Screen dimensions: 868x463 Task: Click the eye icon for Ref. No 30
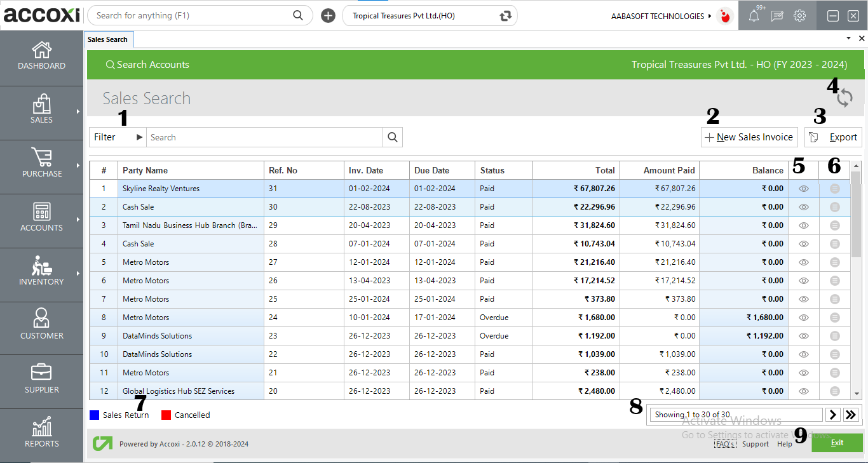point(804,207)
